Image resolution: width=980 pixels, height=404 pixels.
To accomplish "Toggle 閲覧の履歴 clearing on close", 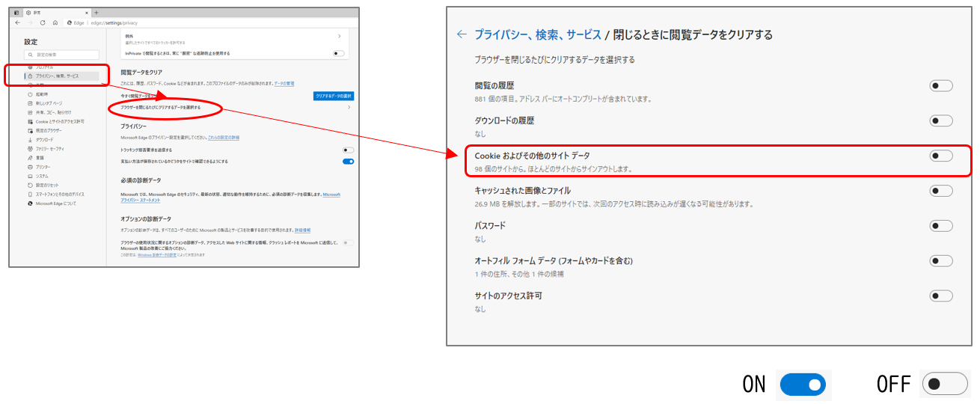I will coord(941,86).
